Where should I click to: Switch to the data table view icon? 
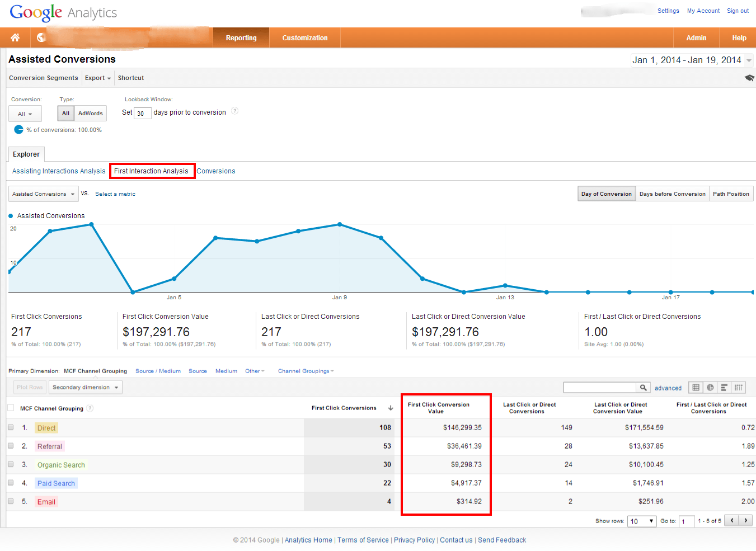point(696,388)
